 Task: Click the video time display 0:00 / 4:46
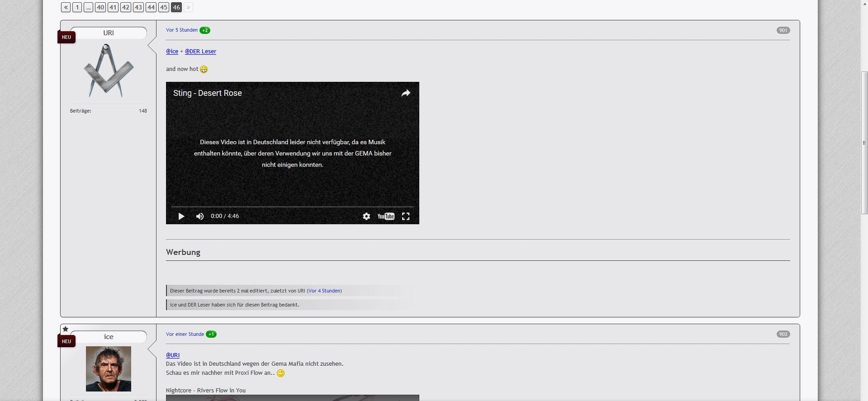pos(225,216)
